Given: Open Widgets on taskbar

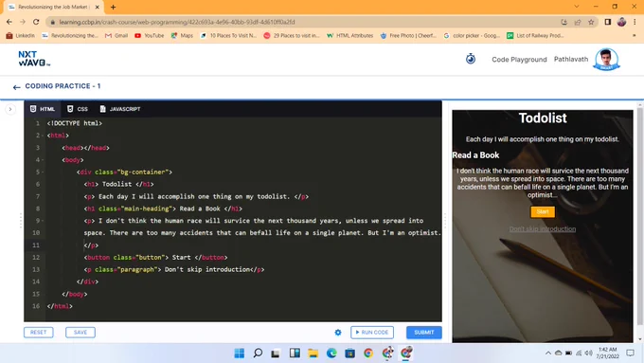Looking at the screenshot, I should [x=295, y=354].
